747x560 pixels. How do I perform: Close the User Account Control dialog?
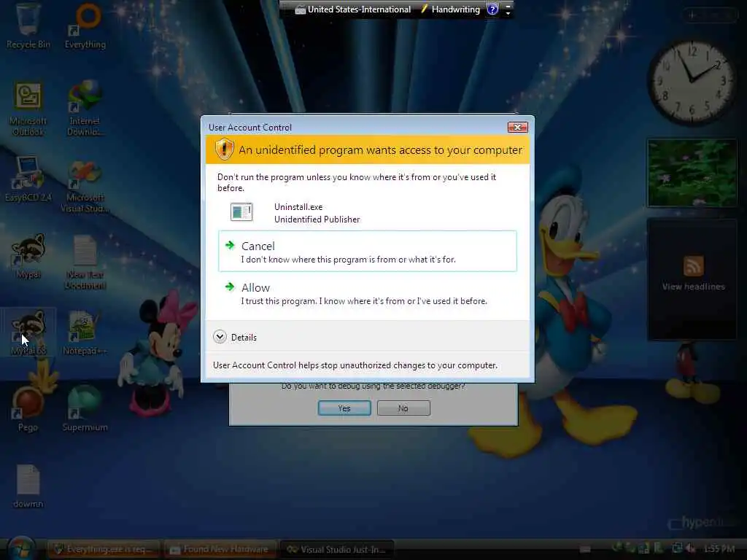(517, 127)
